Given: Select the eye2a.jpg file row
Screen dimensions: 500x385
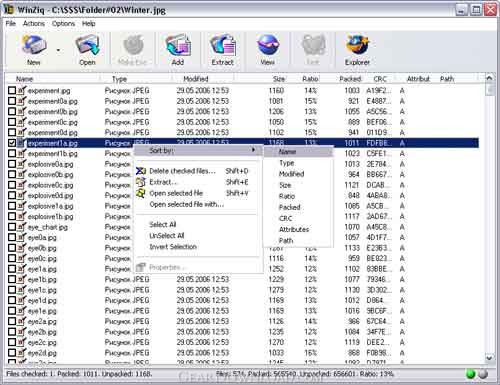Looking at the screenshot, I should [x=243, y=321].
